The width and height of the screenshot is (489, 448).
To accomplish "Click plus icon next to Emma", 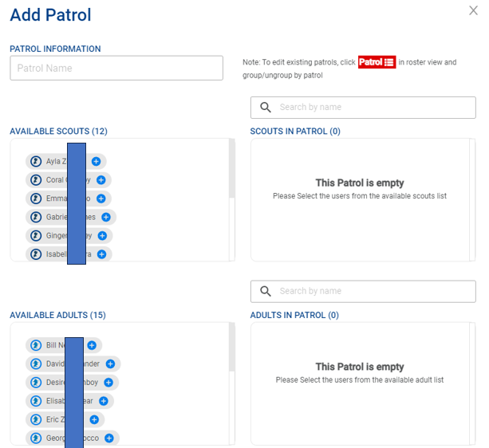I will coord(101,198).
